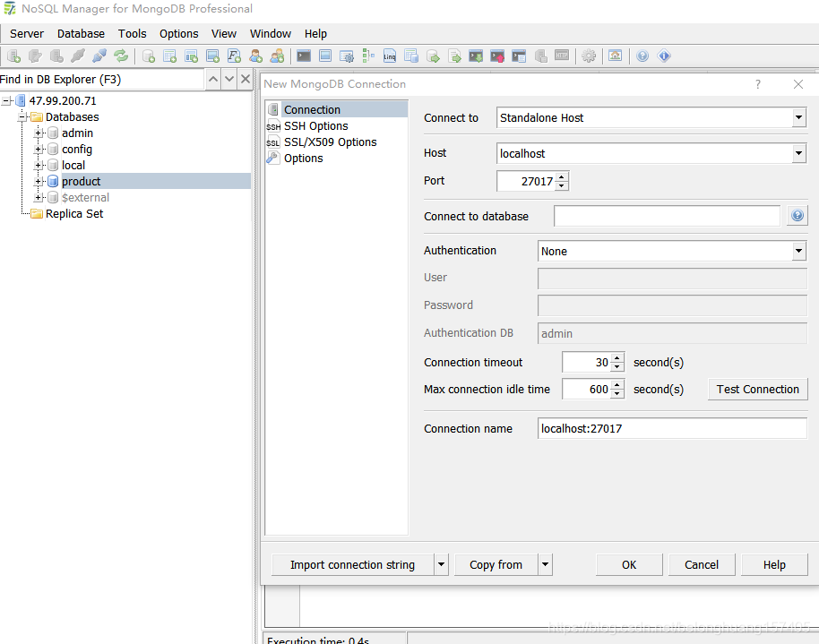The width and height of the screenshot is (819, 644).
Task: Open the Help menu in the menu bar
Action: pyautogui.click(x=315, y=34)
